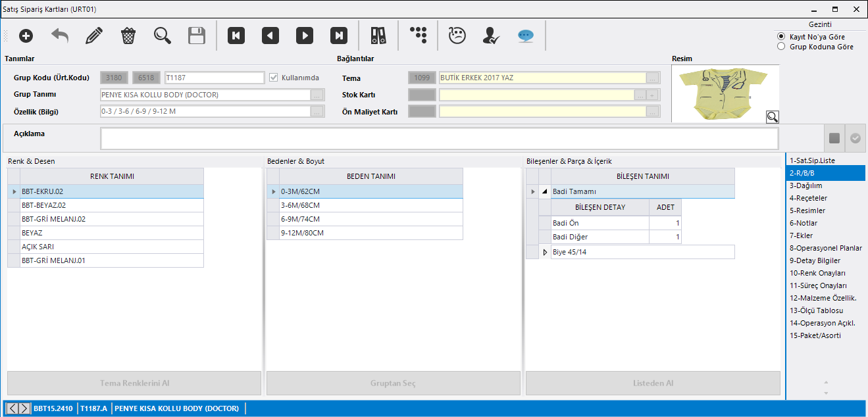Click the trash bin delete icon
868x417 pixels.
coord(128,36)
